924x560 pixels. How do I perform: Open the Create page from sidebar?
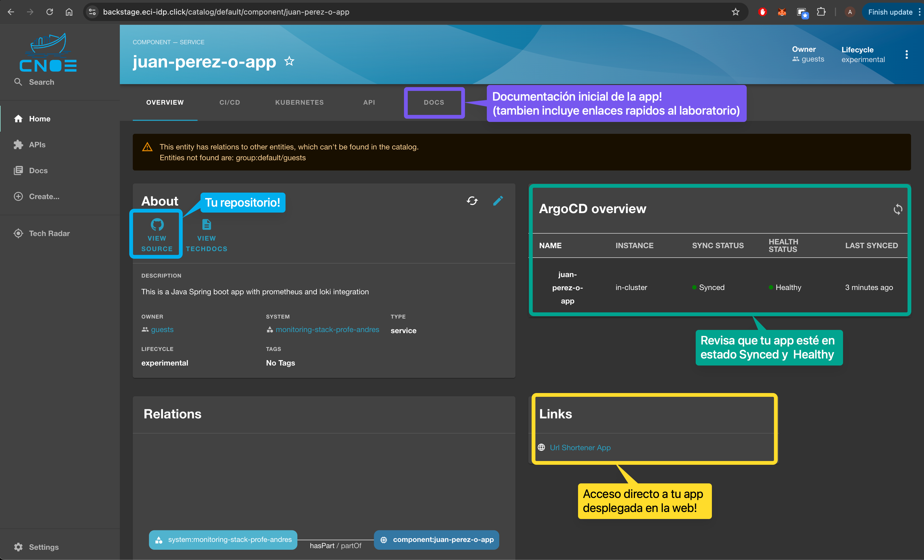44,196
